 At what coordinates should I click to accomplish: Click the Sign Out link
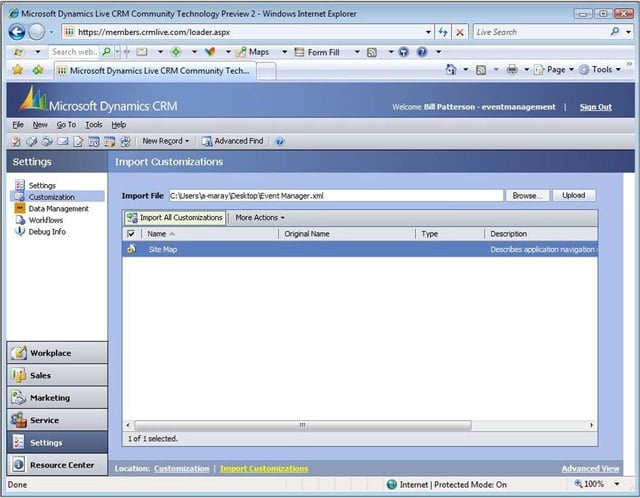(x=596, y=107)
